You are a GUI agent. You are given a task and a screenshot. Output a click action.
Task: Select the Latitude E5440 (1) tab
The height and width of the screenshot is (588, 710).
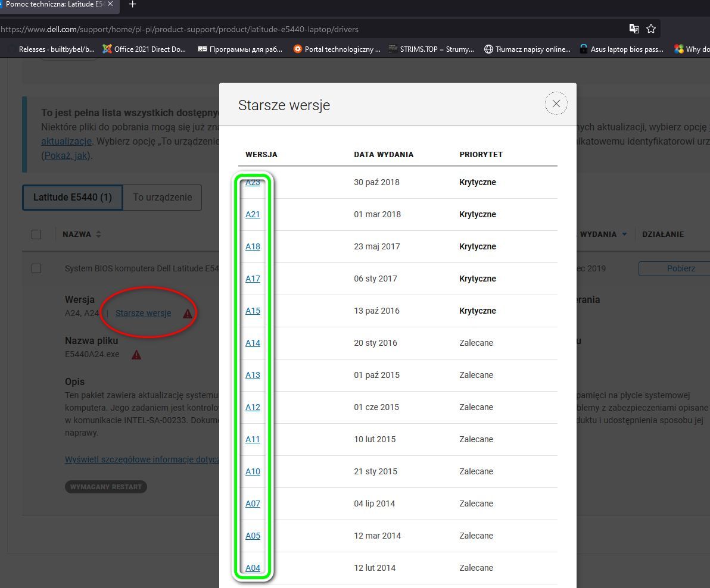(73, 197)
